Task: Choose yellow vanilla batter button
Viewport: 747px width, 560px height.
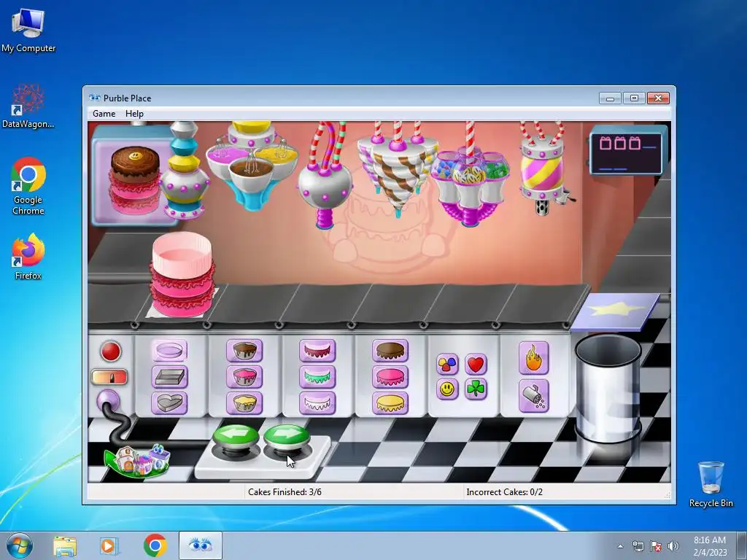Action: click(x=244, y=402)
